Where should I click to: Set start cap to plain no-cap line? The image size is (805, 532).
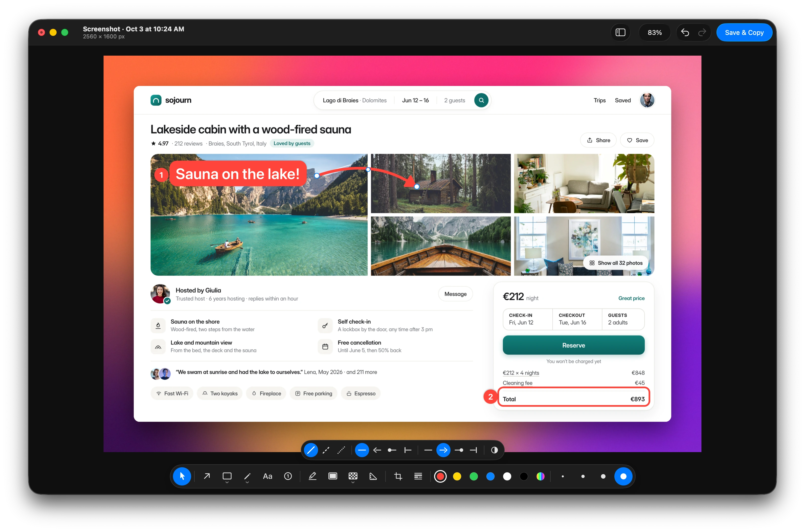362,450
